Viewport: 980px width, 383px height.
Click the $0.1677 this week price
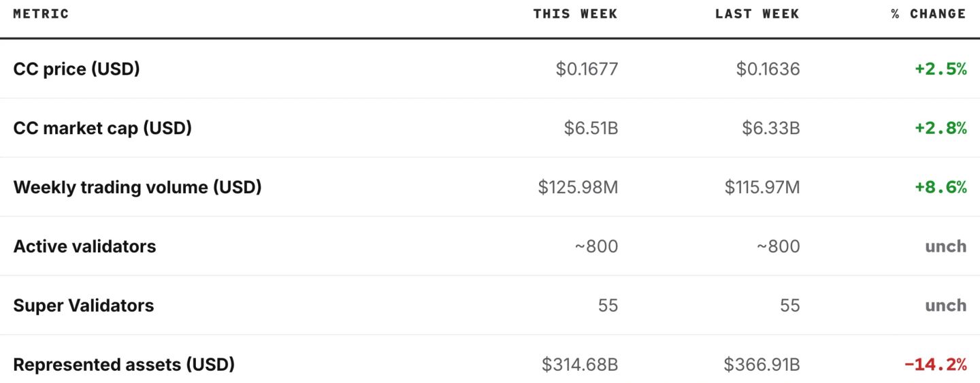[x=587, y=69]
